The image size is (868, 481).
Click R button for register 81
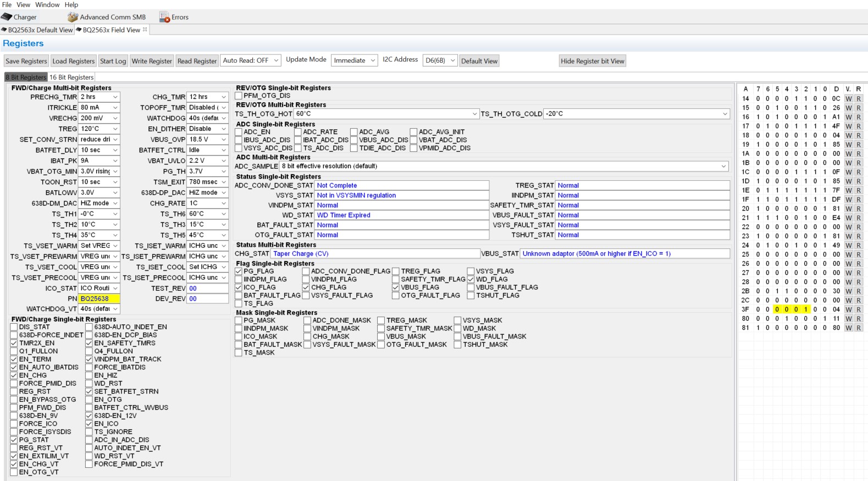coord(859,328)
